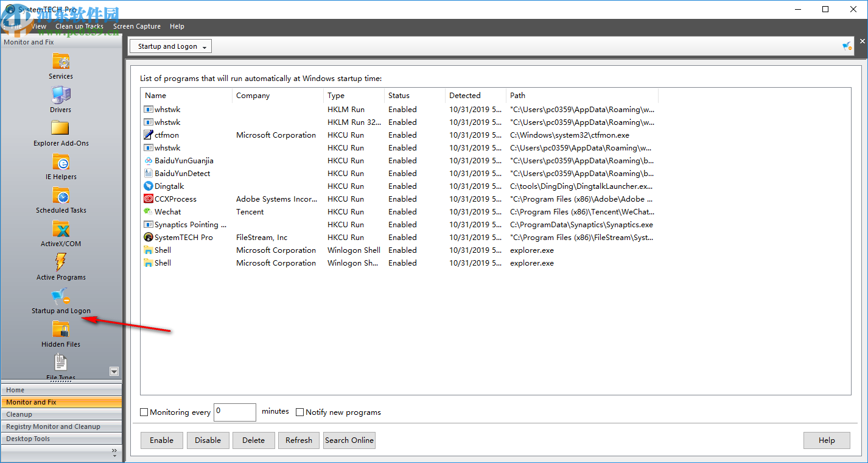Screen dimensions: 868x463
Task: Select the Adobe Systems Incor... cell
Action: pos(277,199)
